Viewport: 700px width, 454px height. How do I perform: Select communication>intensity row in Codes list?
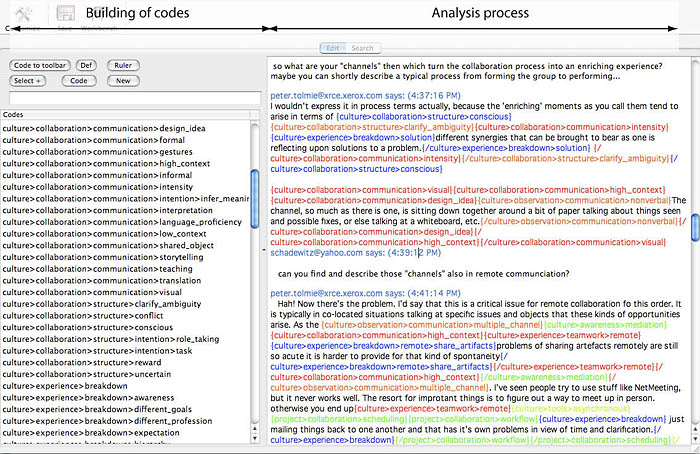[125, 187]
